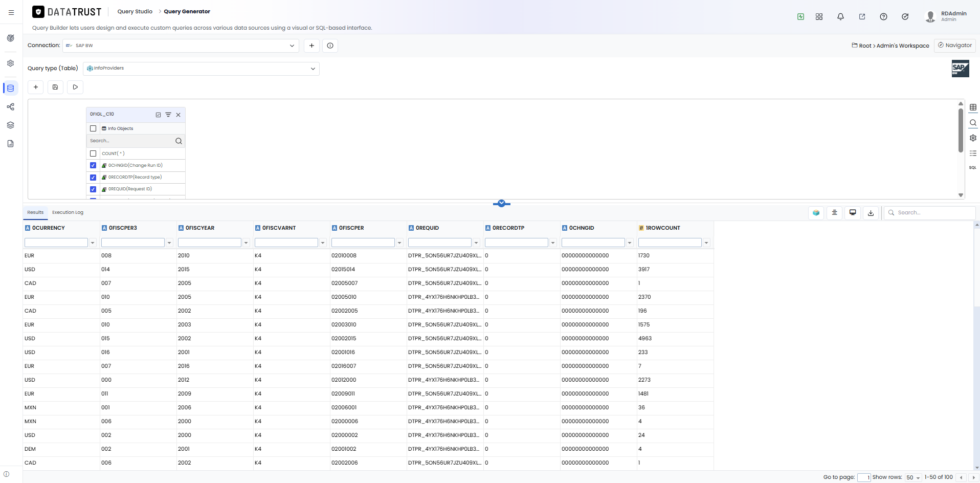980x483 pixels.
Task: Switch to the Results tab
Action: pos(35,212)
